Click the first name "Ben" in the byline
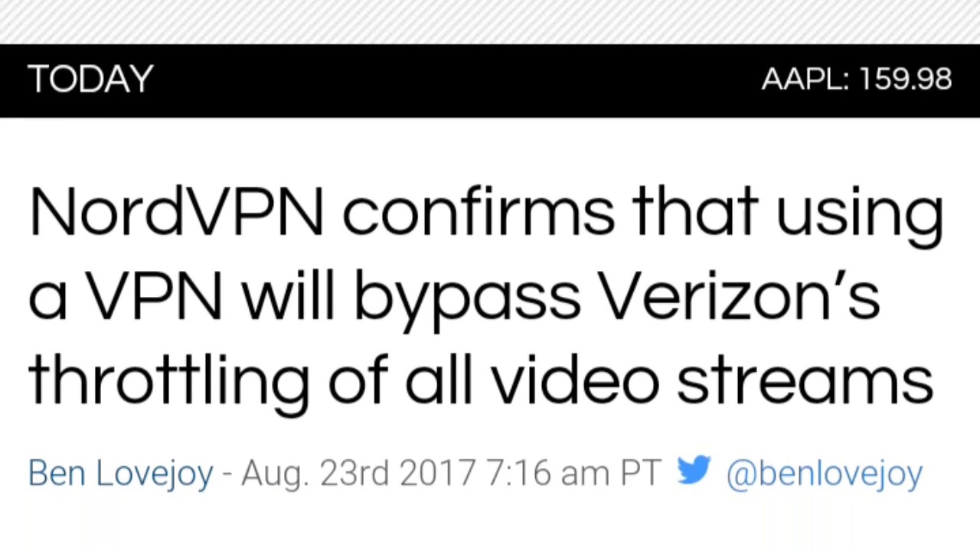Viewport: 980px width, 551px height. pos(55,473)
